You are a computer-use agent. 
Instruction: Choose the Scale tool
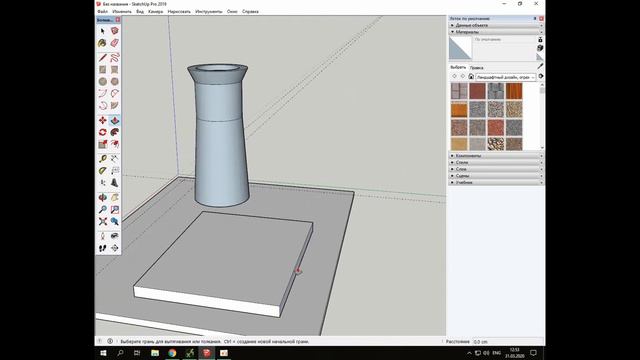point(102,144)
